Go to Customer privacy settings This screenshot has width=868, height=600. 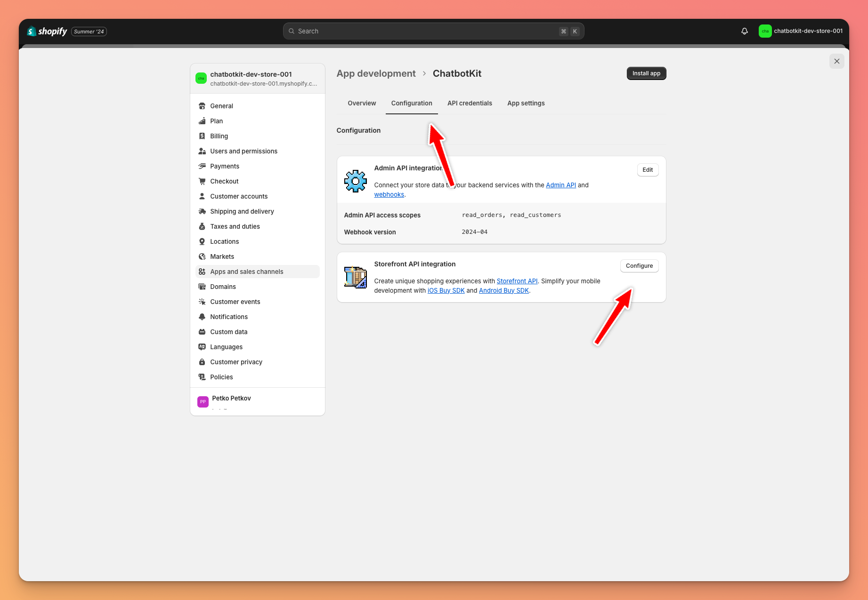257,362
